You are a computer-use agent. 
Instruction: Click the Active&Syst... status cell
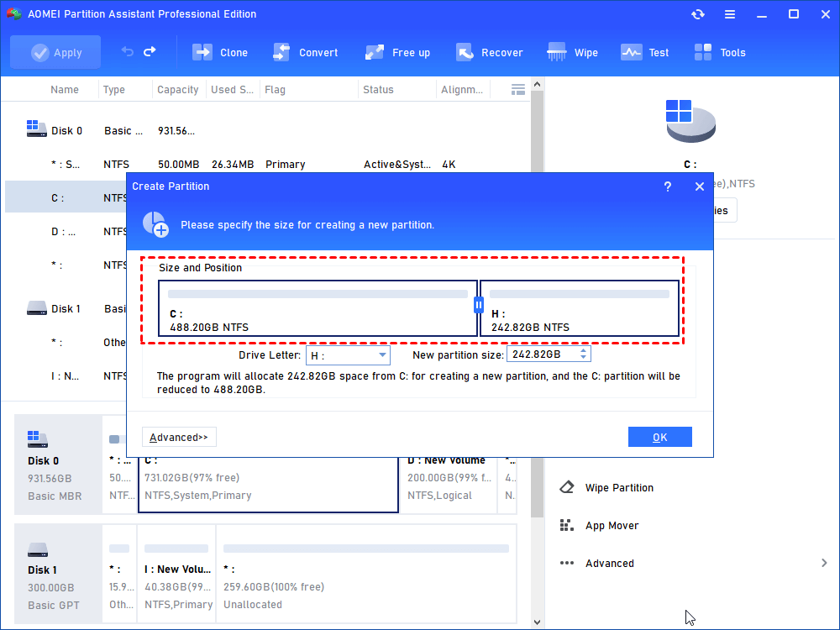point(397,165)
